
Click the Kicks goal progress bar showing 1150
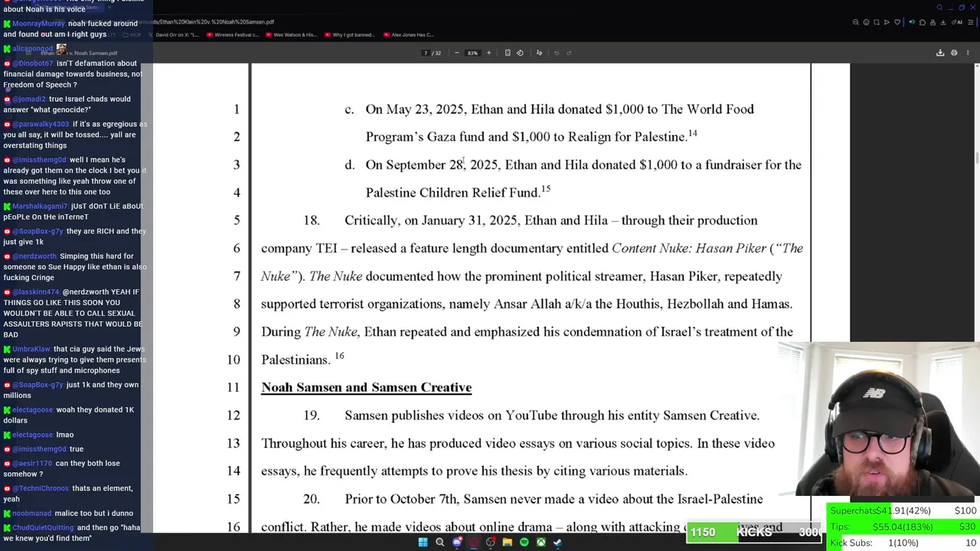(754, 532)
